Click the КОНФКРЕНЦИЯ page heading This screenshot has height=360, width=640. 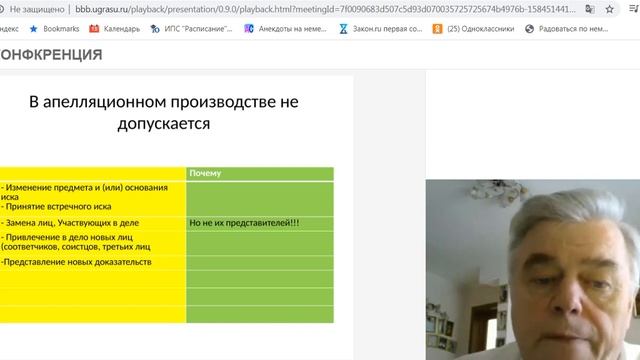point(51,55)
